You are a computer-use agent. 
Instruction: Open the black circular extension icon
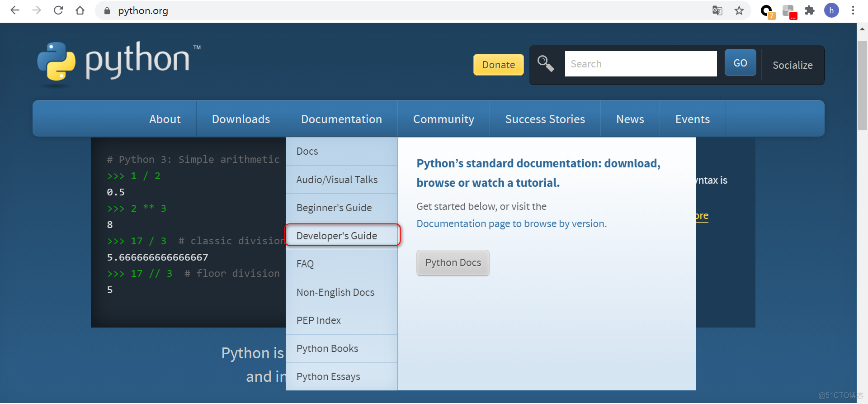point(767,11)
